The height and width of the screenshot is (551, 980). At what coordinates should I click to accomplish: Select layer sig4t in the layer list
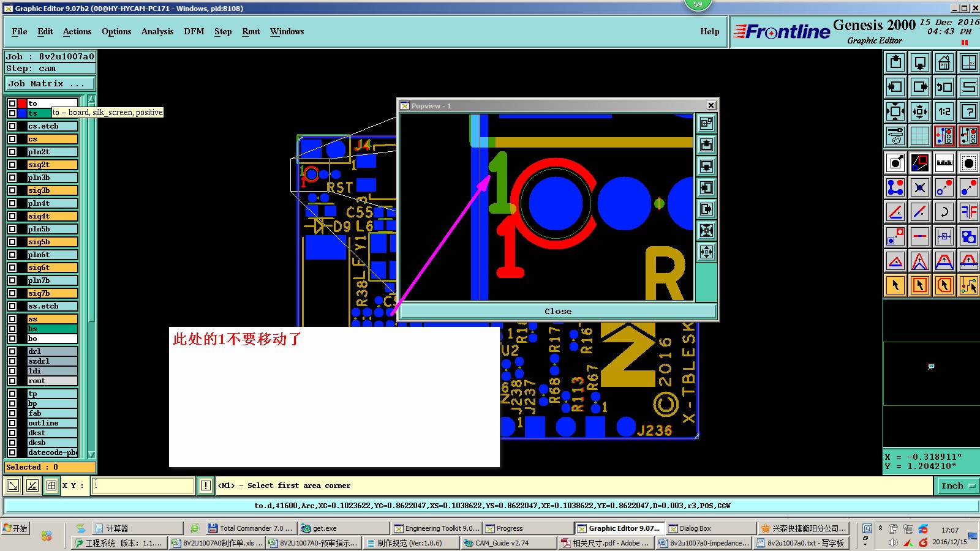[53, 216]
